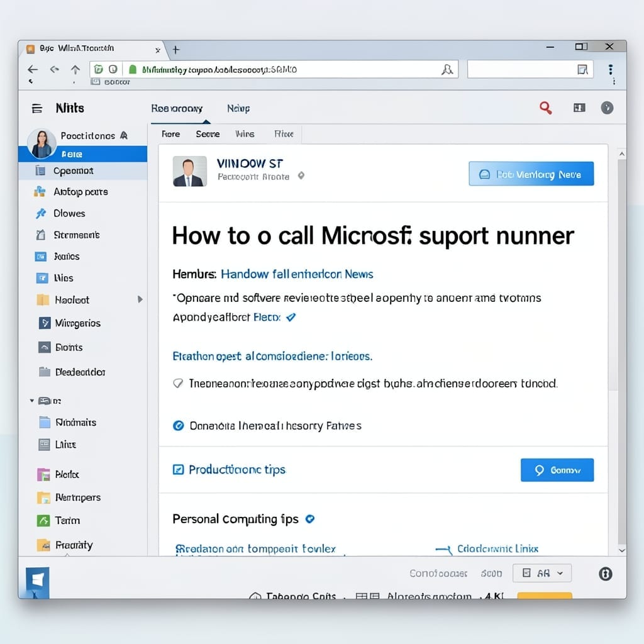Open the Cdodcrwnic Linkx link
This screenshot has height=644, width=644.
click(x=497, y=548)
